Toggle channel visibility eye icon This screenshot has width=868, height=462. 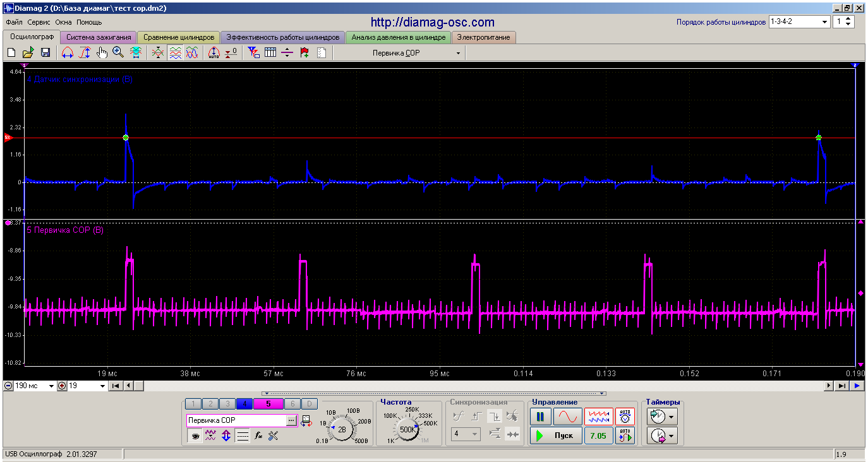click(195, 435)
